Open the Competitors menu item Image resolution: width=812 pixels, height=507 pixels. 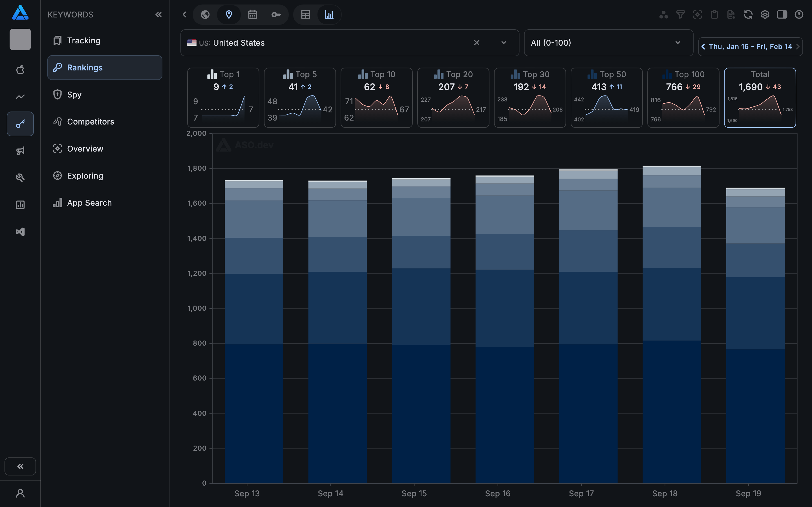91,121
